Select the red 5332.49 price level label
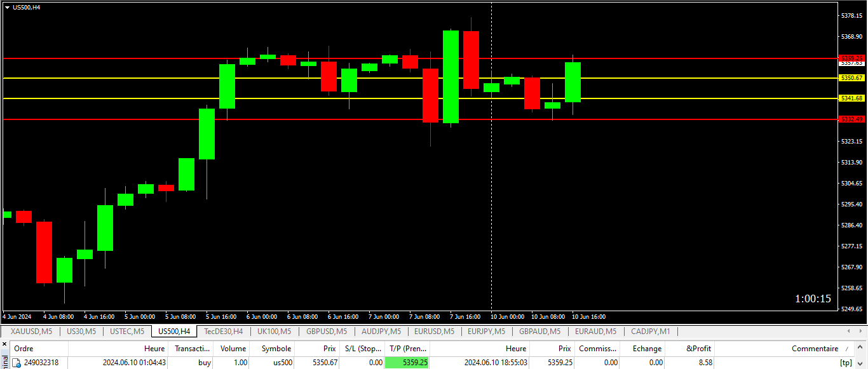 [x=851, y=119]
